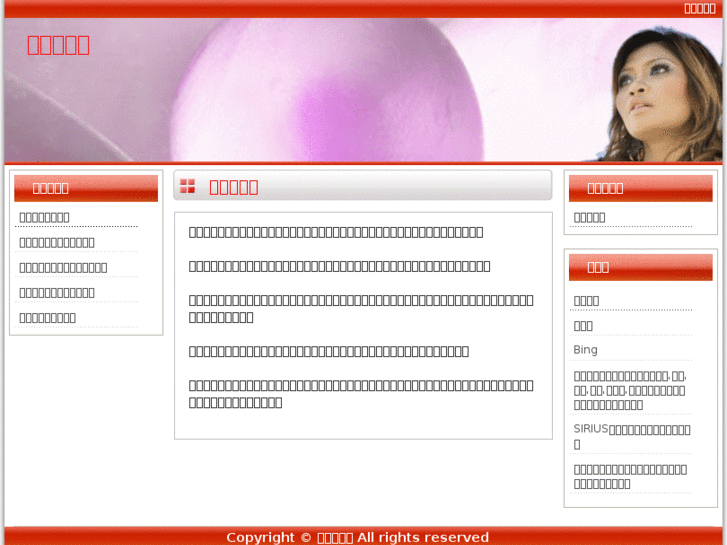Open the right sidebar link starting with SIRIUS

point(632,436)
